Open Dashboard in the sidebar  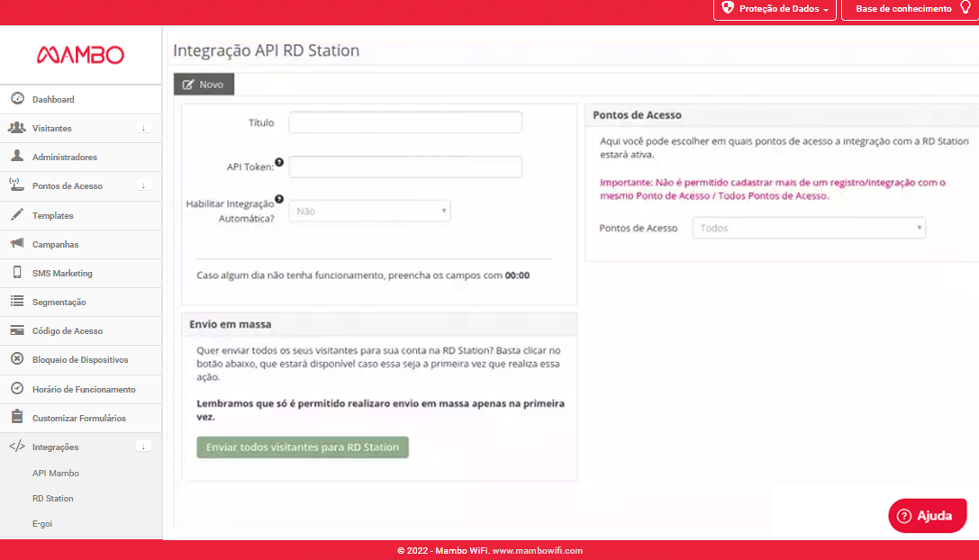(x=81, y=99)
